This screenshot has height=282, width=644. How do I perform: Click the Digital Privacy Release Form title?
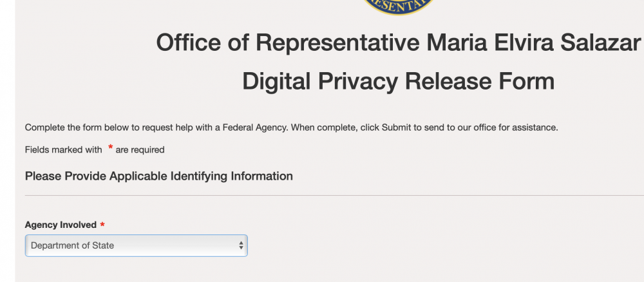(x=398, y=81)
